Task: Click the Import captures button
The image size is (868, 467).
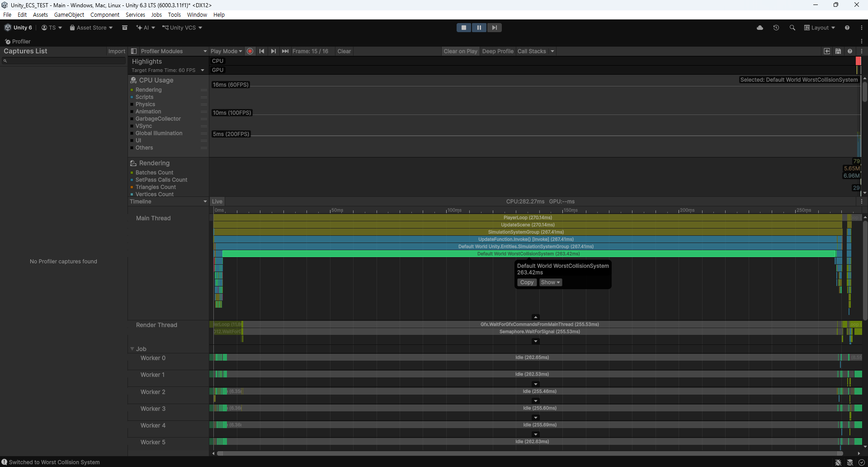Action: click(117, 51)
